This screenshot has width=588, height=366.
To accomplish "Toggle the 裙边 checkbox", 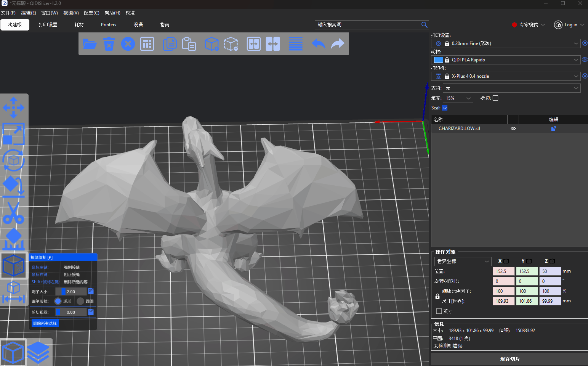I will tap(495, 98).
